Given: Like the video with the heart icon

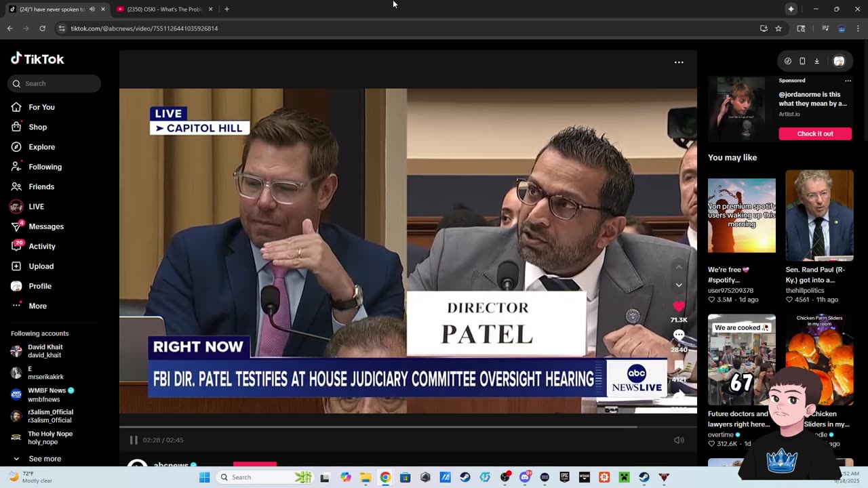Looking at the screenshot, I should click(679, 307).
